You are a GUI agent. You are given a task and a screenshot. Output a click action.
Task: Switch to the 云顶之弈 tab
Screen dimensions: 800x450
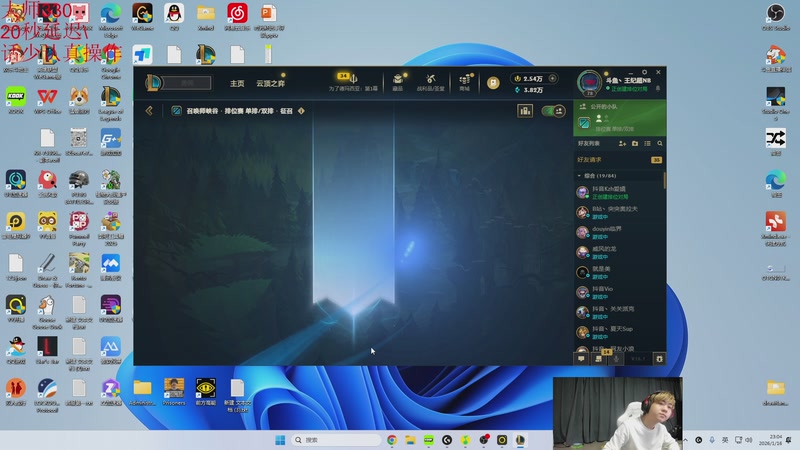270,83
